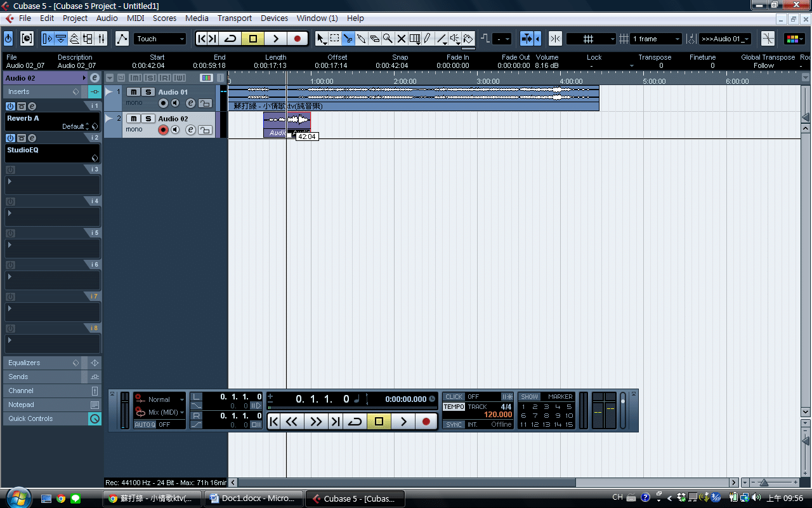Viewport: 812px width, 508px height.
Task: Choose the Range Selection tool
Action: pos(335,39)
